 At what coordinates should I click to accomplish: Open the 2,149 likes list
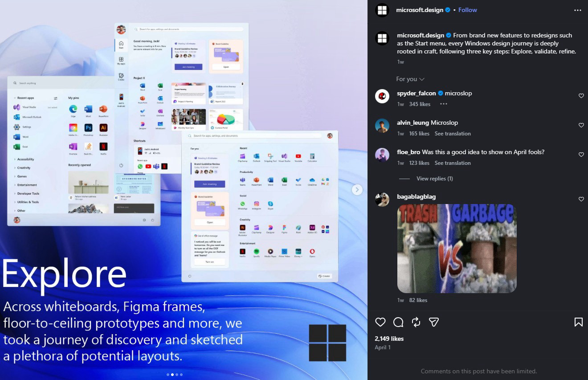[x=389, y=339]
